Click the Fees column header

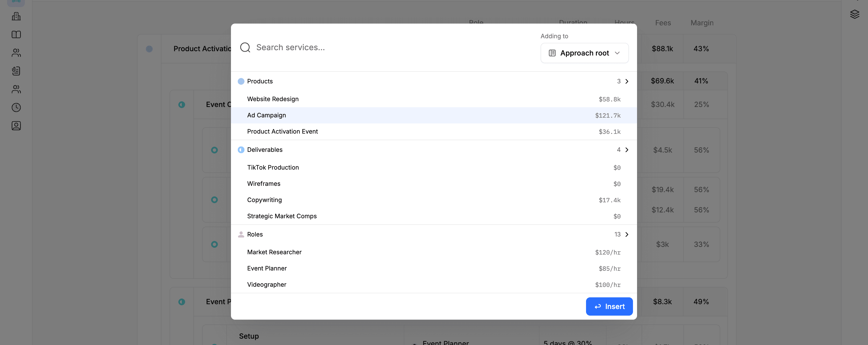pos(663,23)
